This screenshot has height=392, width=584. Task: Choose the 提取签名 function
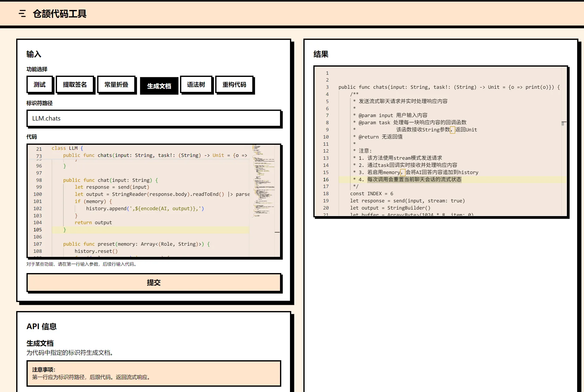[x=75, y=85]
